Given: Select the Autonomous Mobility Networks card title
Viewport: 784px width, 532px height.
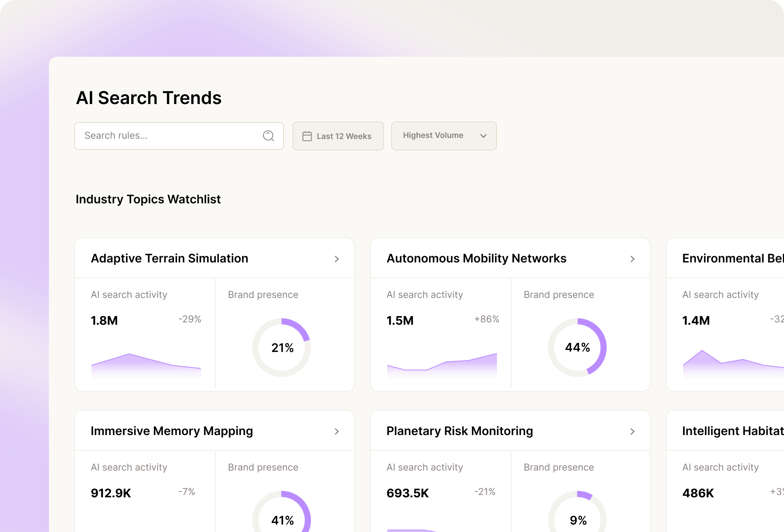Looking at the screenshot, I should coord(476,259).
